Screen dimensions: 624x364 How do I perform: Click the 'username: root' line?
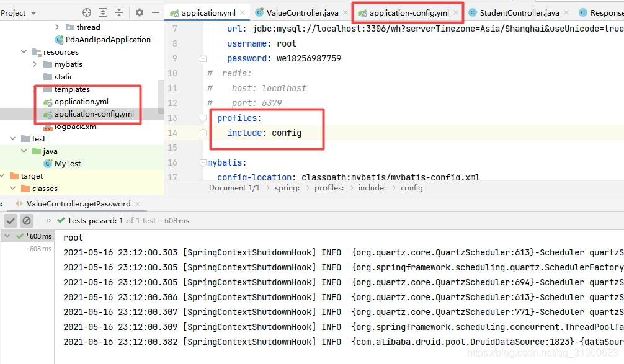pyautogui.click(x=262, y=43)
